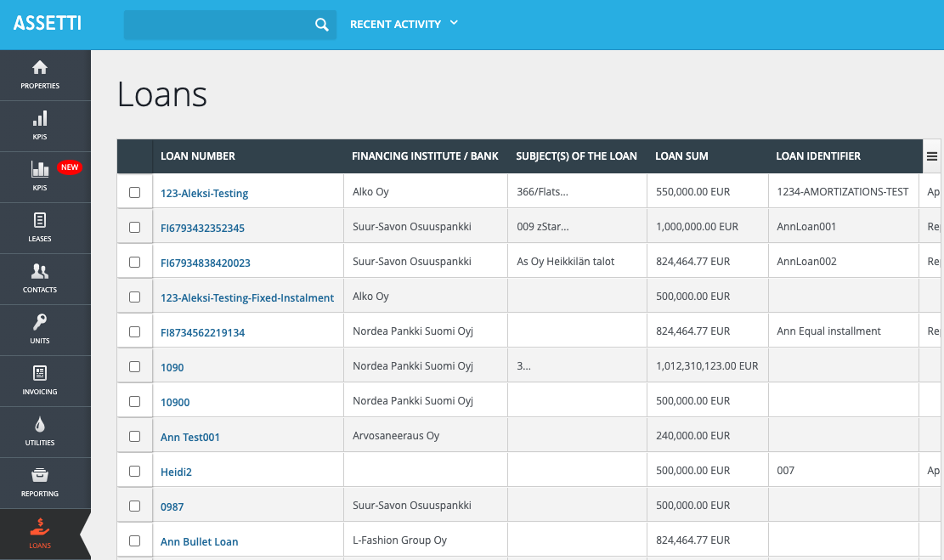The height and width of the screenshot is (560, 944).
Task: Tick checkbox for Ann Test001 loan
Action: coord(135,436)
